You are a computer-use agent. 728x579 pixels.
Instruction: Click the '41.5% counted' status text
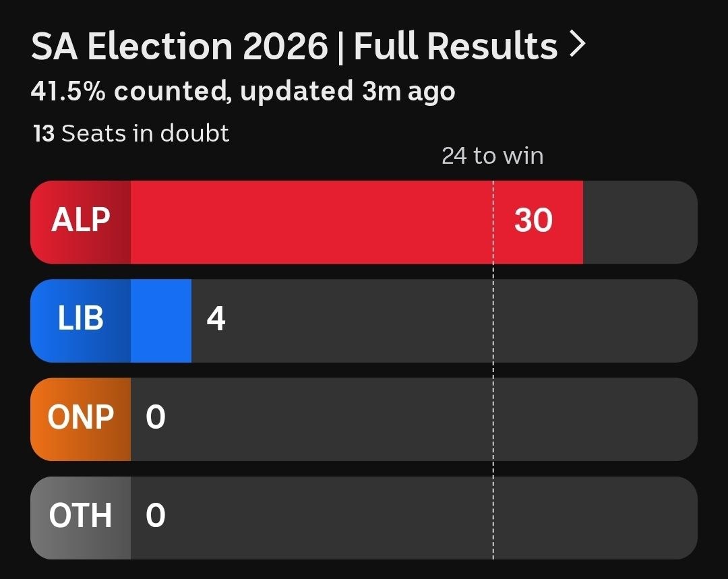[128, 91]
